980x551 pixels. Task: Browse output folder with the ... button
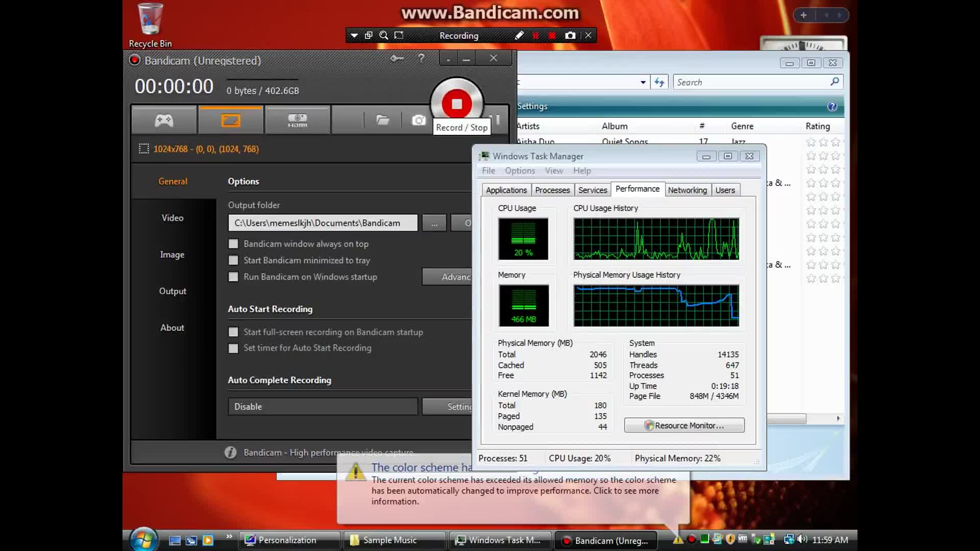434,223
